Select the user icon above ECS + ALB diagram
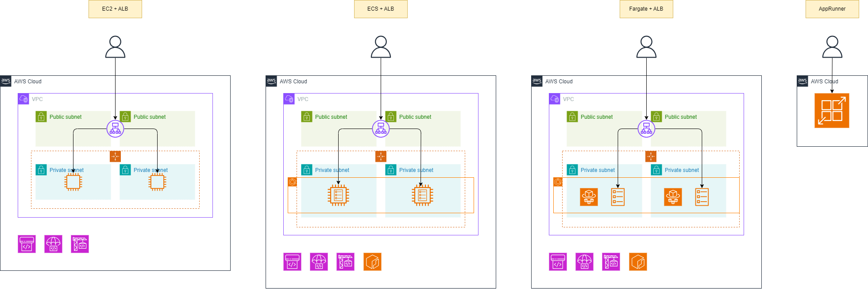868x289 pixels. click(381, 47)
